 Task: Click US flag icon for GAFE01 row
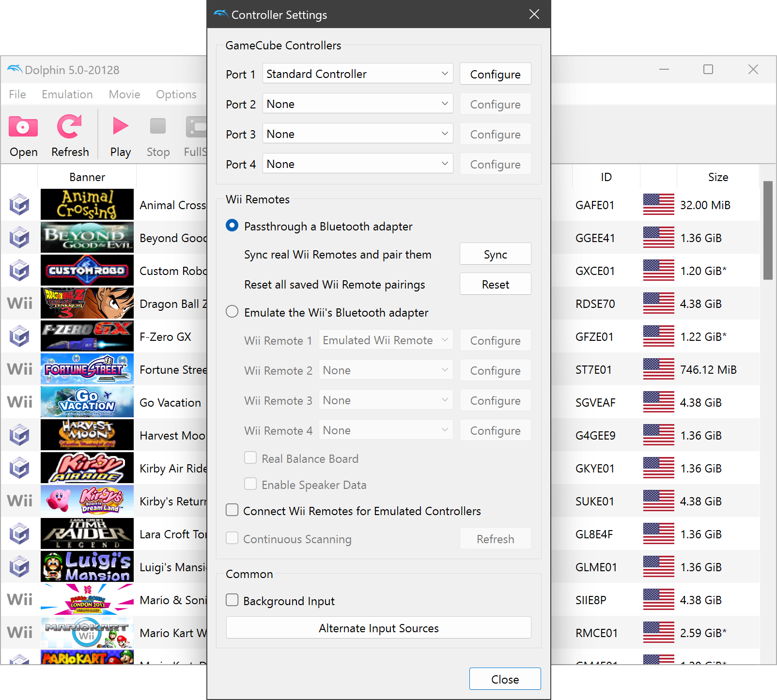(x=659, y=205)
